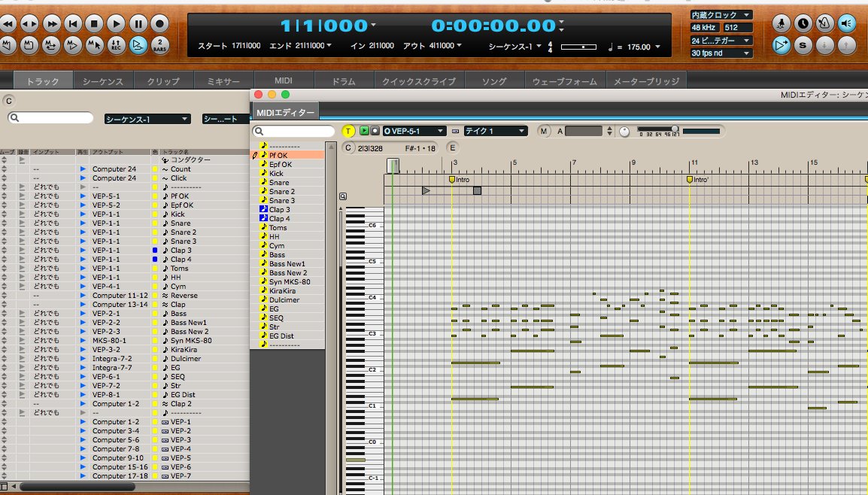
Task: Open the テイク 1 take dropdown
Action: 495,131
